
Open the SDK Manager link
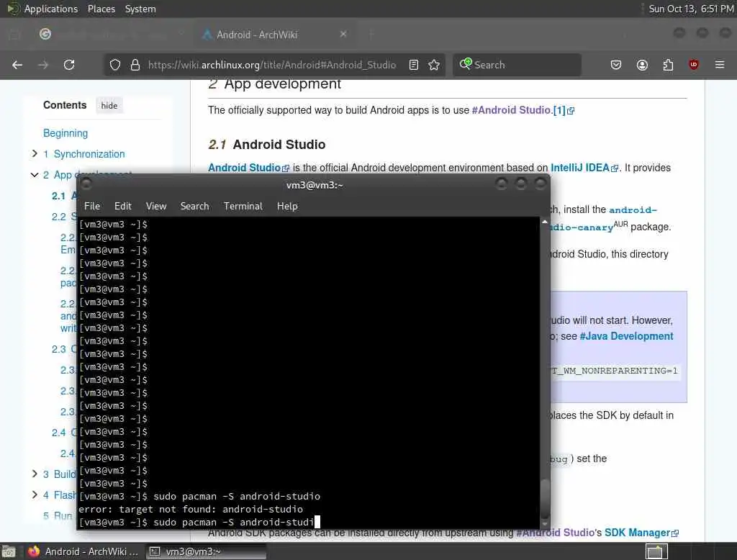point(641,533)
